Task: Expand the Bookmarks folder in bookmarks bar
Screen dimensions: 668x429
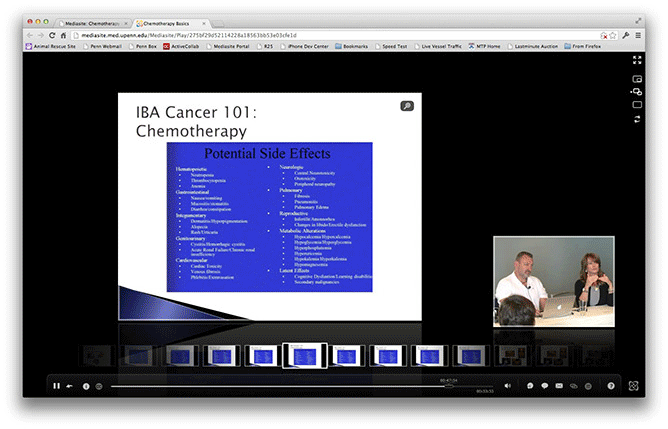Action: click(356, 45)
